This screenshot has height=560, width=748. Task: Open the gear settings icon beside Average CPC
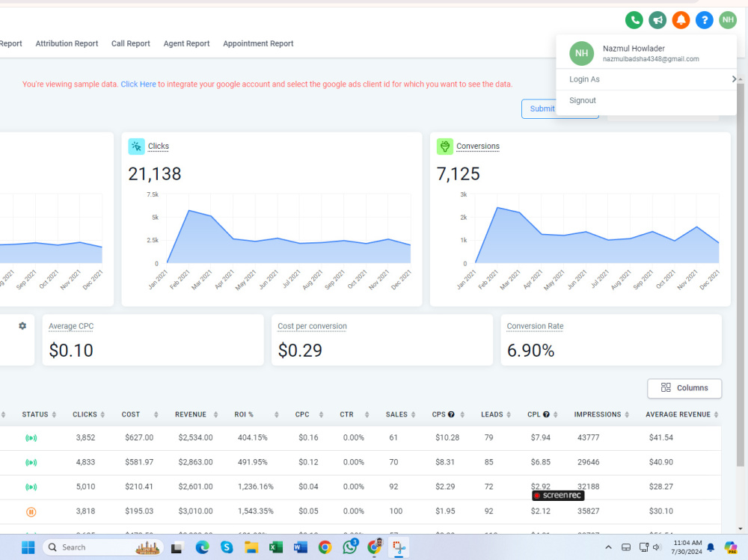pos(22,326)
